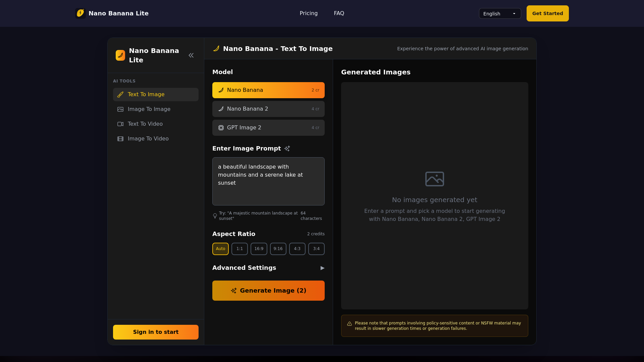Screen dimensions: 644x362
Task: Click into the image prompt text area
Action: (x=268, y=181)
